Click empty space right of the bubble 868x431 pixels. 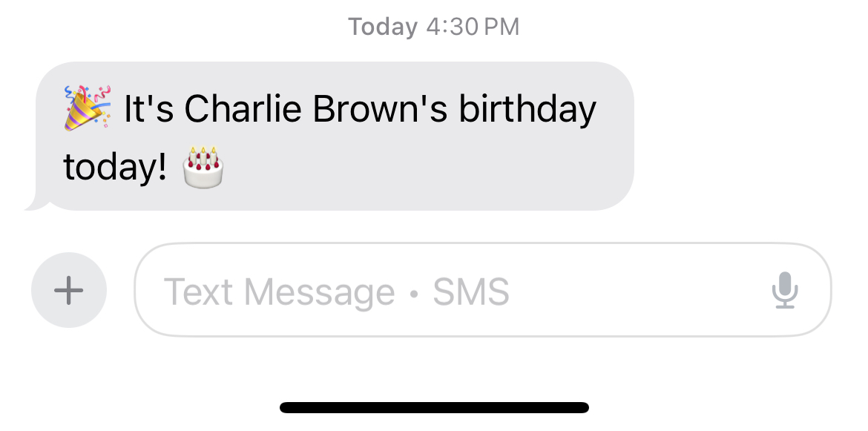coord(747,136)
